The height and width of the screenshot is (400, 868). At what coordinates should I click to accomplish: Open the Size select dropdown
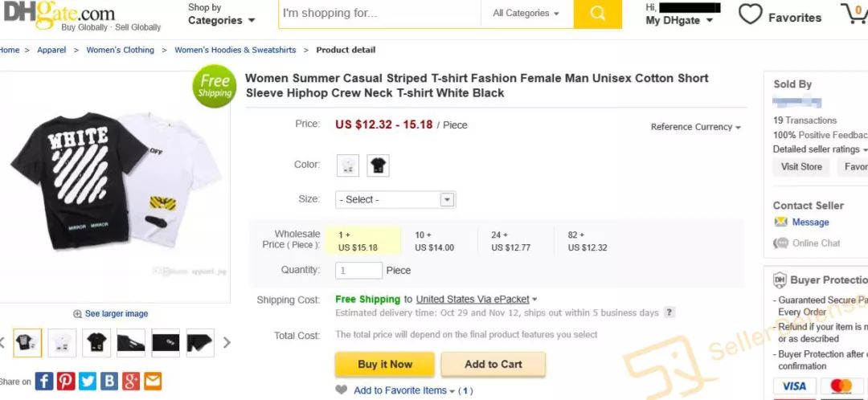[x=396, y=199]
